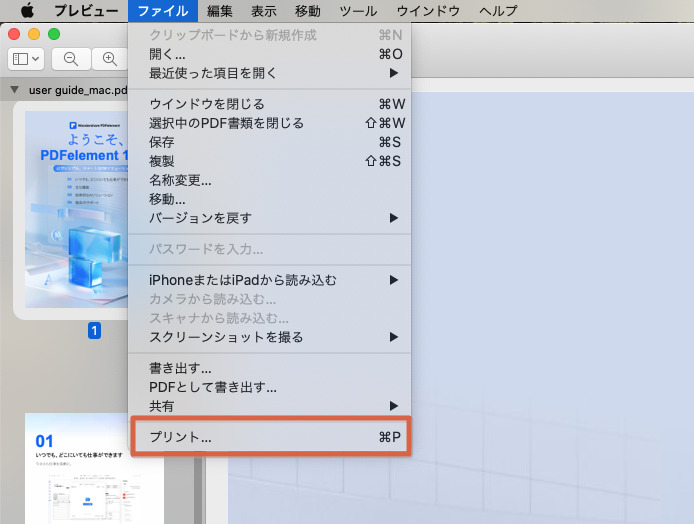Screen dimensions: 694x524
Task: Choose ウインドウを閉じる menu item
Action: point(270,104)
